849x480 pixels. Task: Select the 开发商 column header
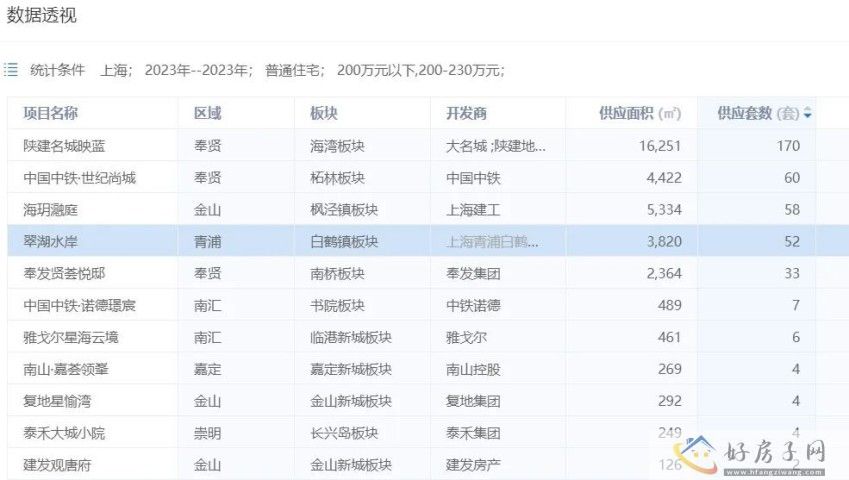pyautogui.click(x=466, y=113)
